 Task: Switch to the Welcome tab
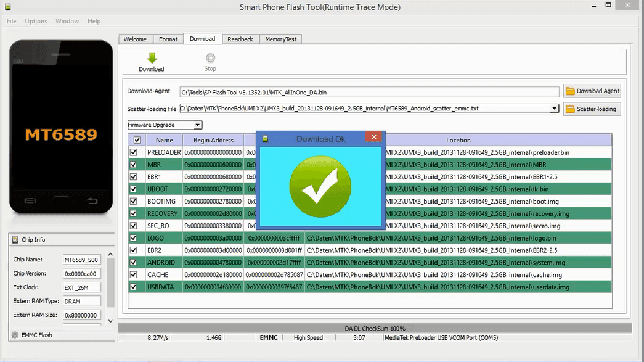135,39
